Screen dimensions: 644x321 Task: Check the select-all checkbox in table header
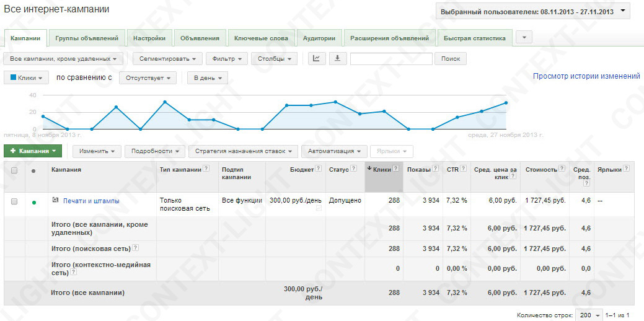[14, 170]
